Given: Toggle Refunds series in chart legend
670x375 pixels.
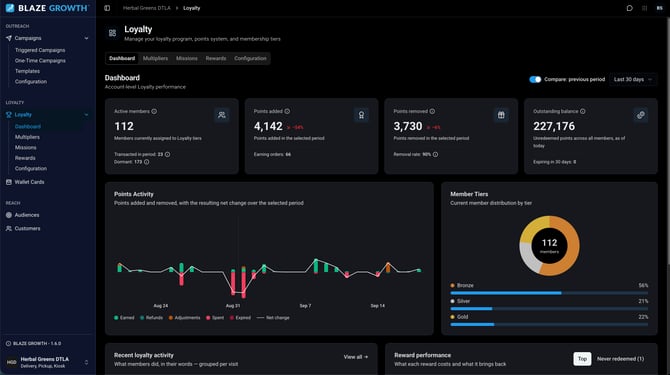Looking at the screenshot, I should point(151,318).
